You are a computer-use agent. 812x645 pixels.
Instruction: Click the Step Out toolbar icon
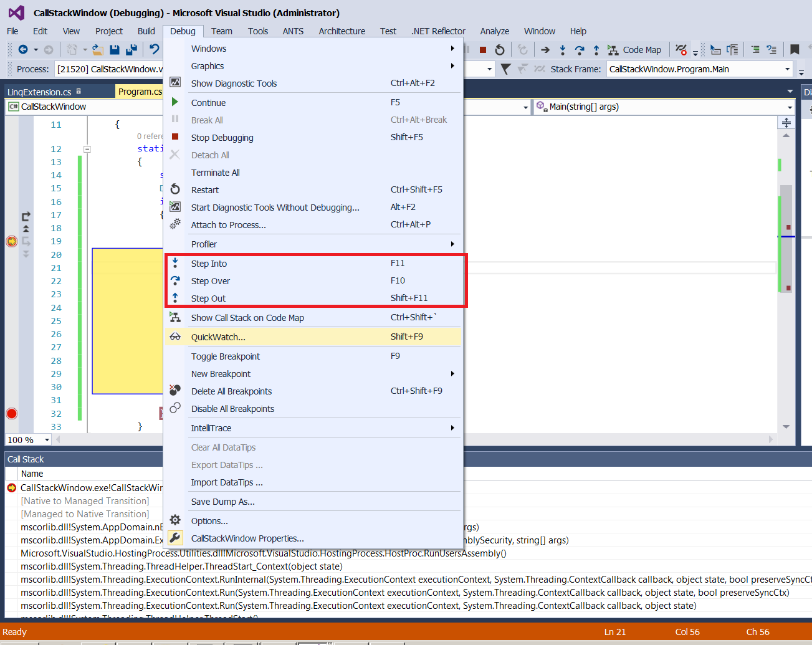click(x=596, y=50)
